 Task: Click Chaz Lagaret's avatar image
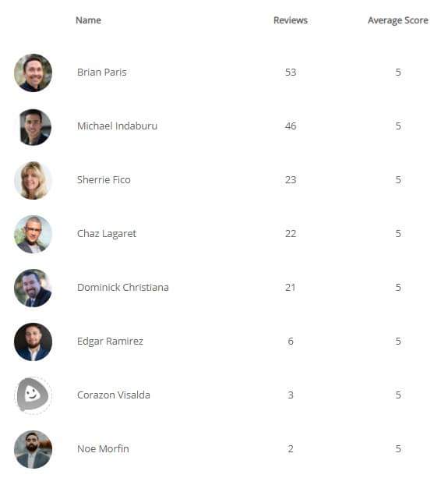pos(34,235)
